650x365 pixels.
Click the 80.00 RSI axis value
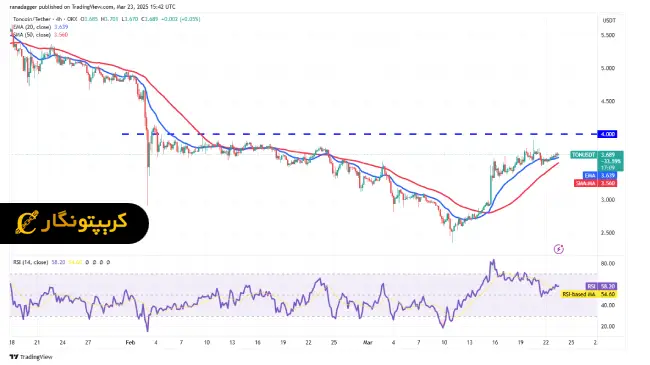coord(608,263)
